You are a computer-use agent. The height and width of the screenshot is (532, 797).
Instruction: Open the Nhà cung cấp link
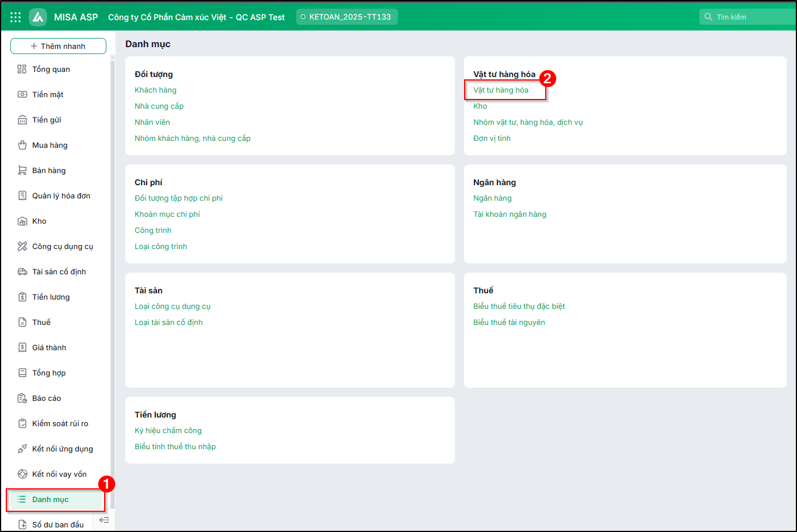point(159,106)
